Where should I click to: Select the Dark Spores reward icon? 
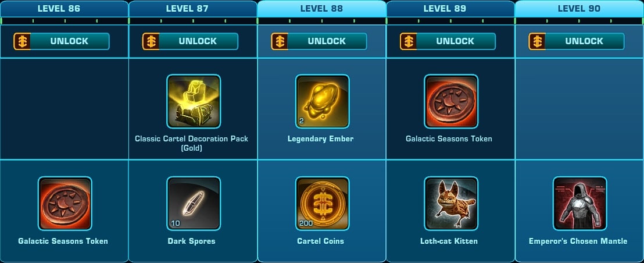pos(194,204)
